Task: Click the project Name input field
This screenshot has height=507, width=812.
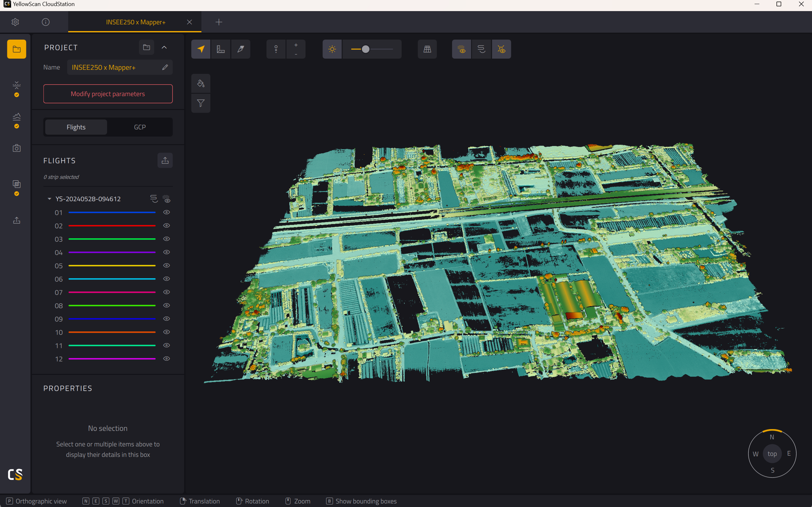Action: [x=120, y=67]
